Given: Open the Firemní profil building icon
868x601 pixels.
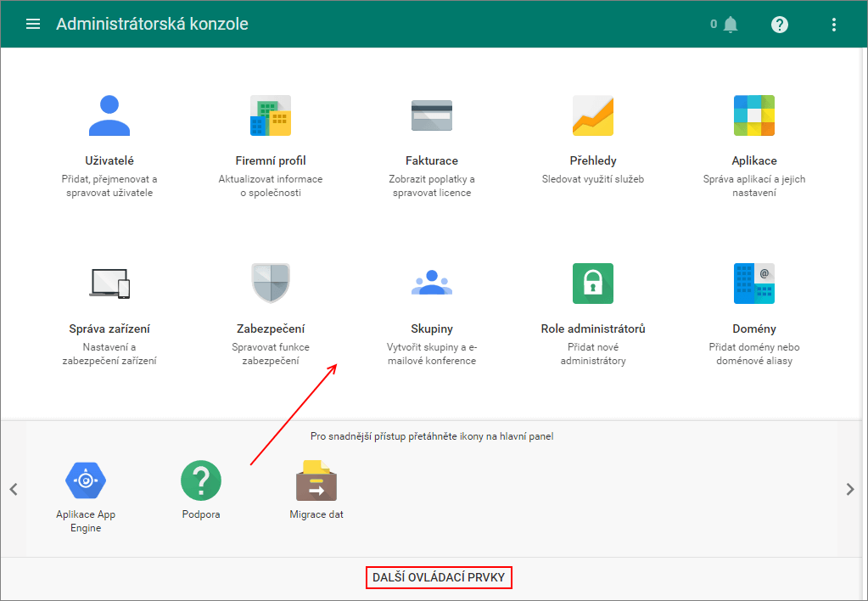Looking at the screenshot, I should [x=271, y=115].
